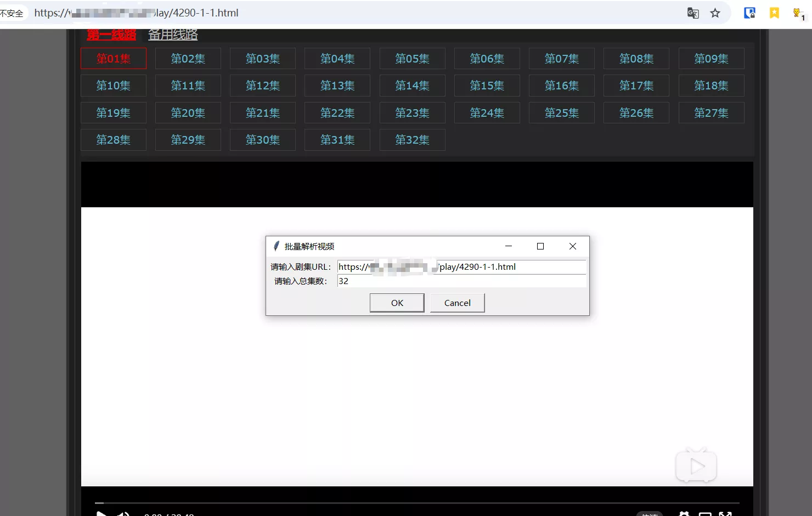This screenshot has width=812, height=516.
Task: Open the blue shield lock extension
Action: (x=749, y=13)
